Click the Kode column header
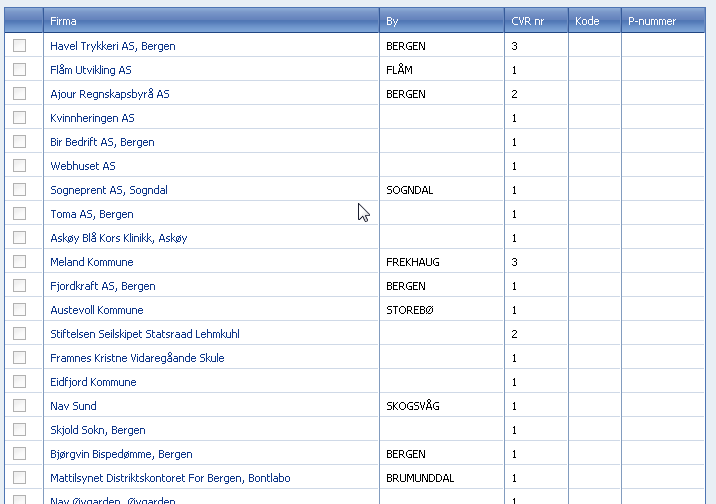The width and height of the screenshot is (716, 504). tap(595, 21)
